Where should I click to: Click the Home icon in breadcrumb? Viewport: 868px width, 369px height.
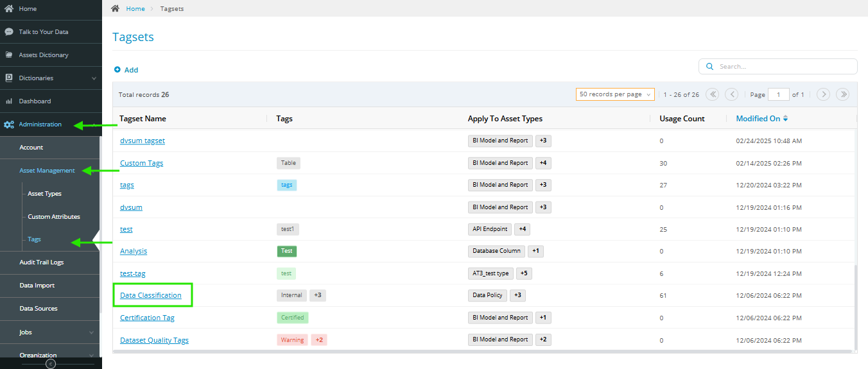click(x=116, y=8)
